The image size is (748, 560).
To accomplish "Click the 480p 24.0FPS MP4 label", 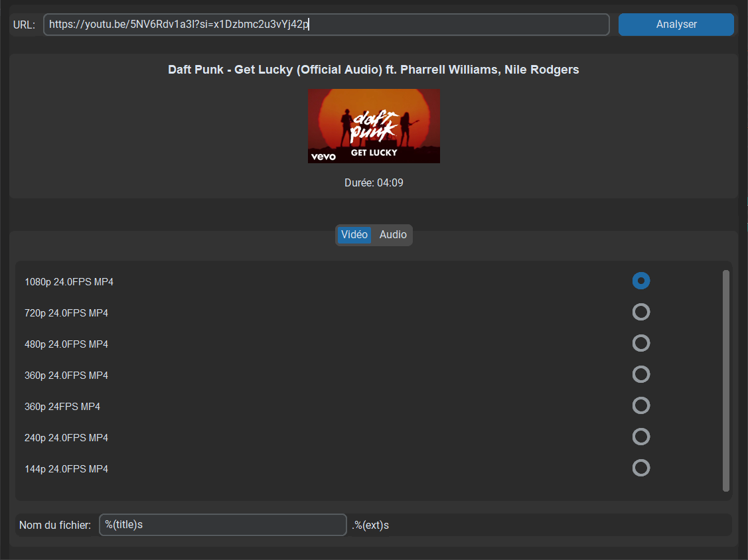I will [x=66, y=344].
